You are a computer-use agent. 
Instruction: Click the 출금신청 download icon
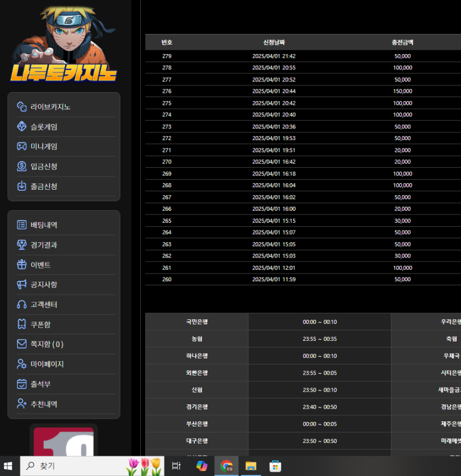22,186
